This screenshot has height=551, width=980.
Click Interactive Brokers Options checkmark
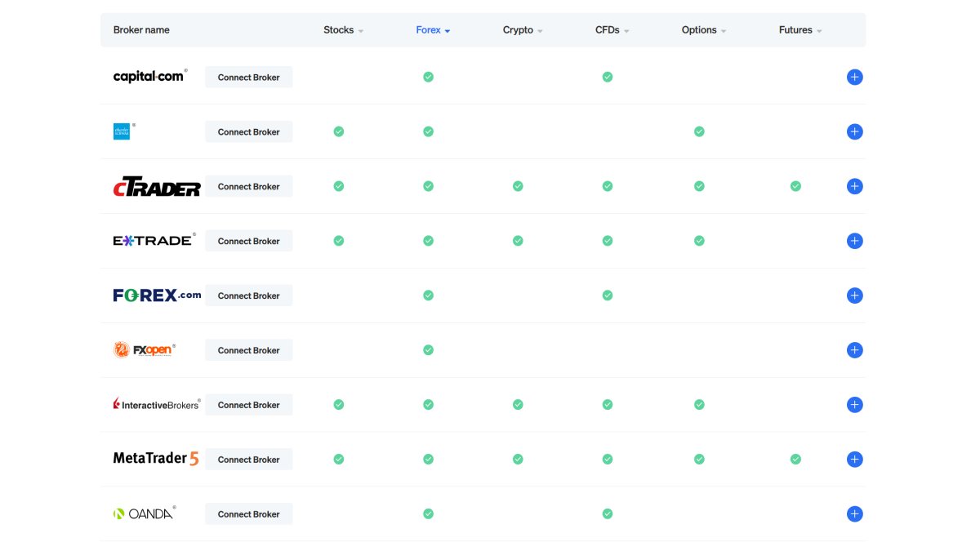coord(699,405)
